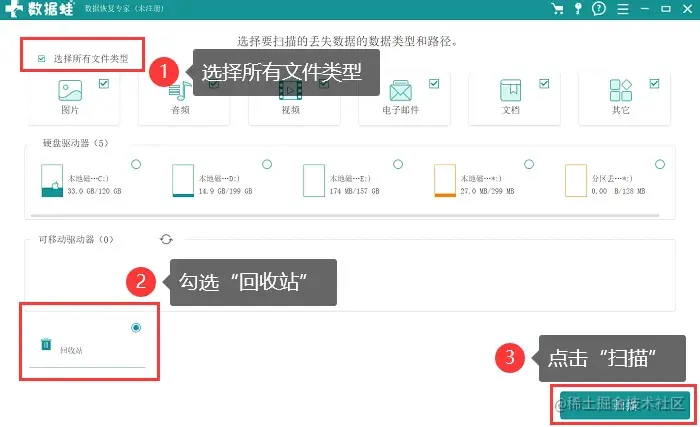The height and width of the screenshot is (427, 700).
Task: Select radio button for disk D:
Action: pyautogui.click(x=267, y=164)
